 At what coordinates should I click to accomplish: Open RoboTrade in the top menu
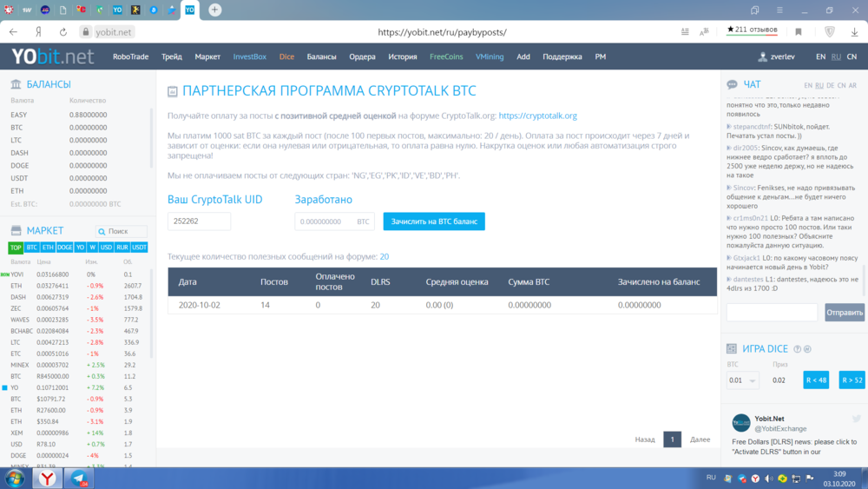click(x=131, y=56)
